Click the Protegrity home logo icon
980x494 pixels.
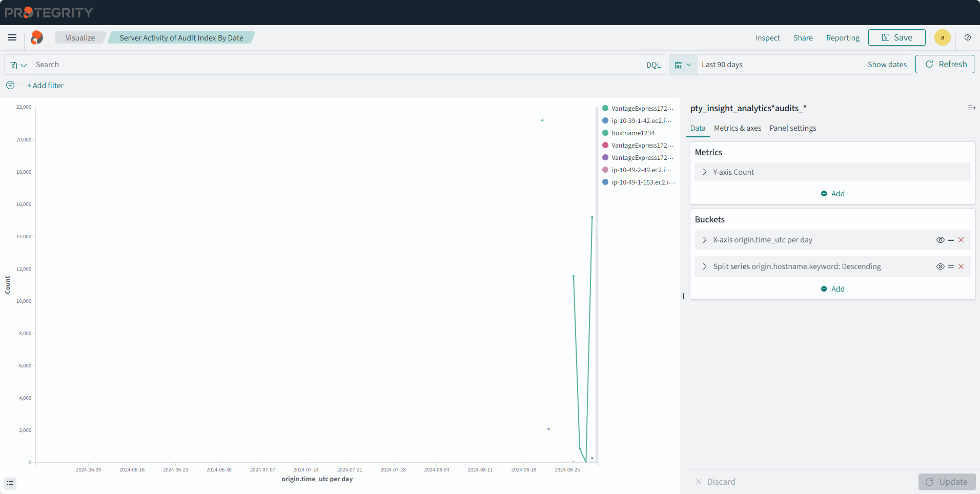[36, 37]
